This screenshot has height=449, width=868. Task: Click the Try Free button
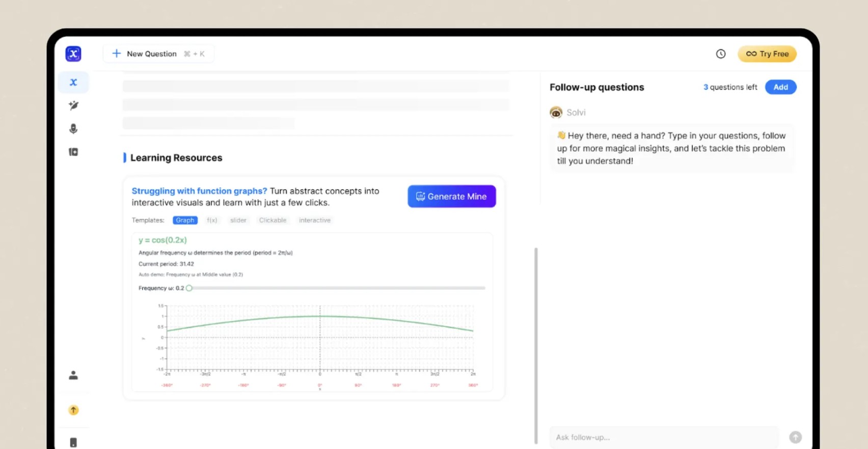click(767, 53)
